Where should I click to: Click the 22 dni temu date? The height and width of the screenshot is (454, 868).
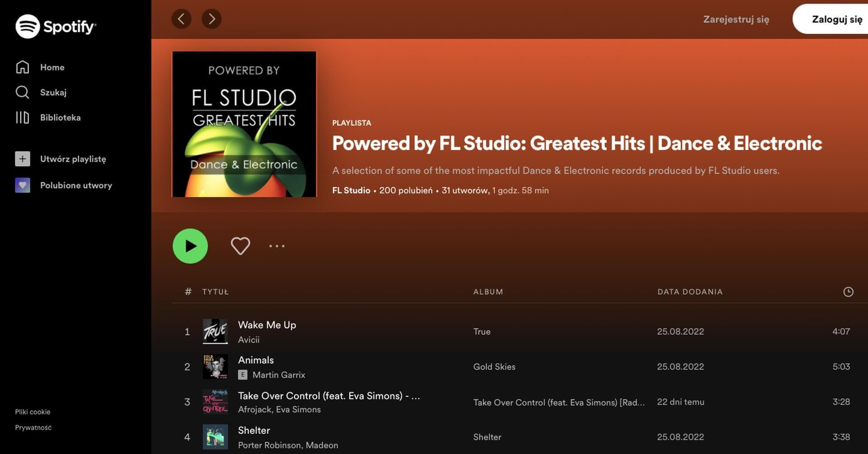(x=681, y=402)
